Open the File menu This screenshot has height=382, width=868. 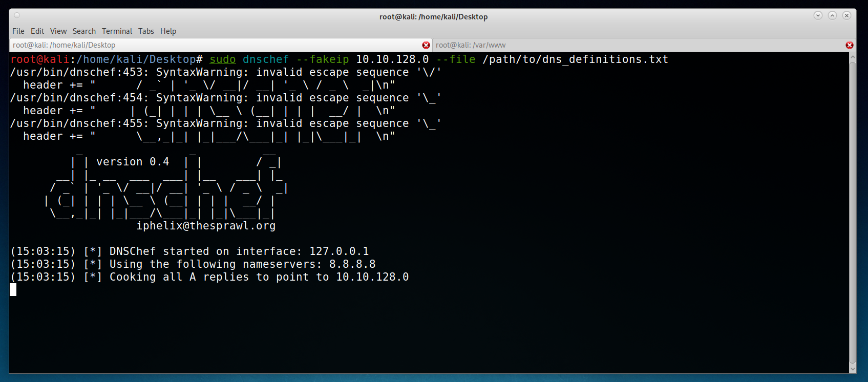(18, 31)
